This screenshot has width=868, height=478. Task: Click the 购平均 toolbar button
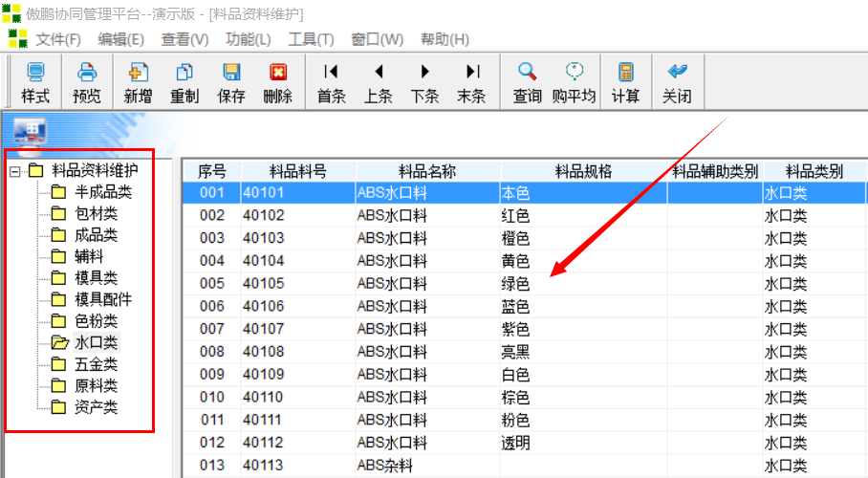(574, 73)
